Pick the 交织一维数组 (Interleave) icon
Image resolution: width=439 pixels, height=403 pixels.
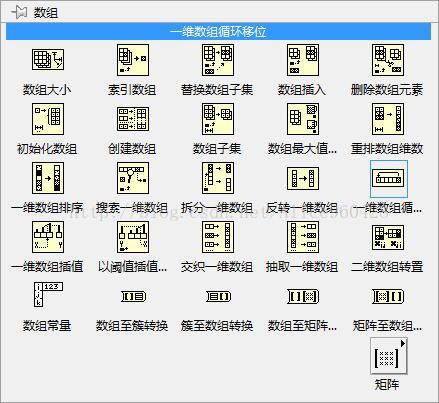tap(218, 237)
